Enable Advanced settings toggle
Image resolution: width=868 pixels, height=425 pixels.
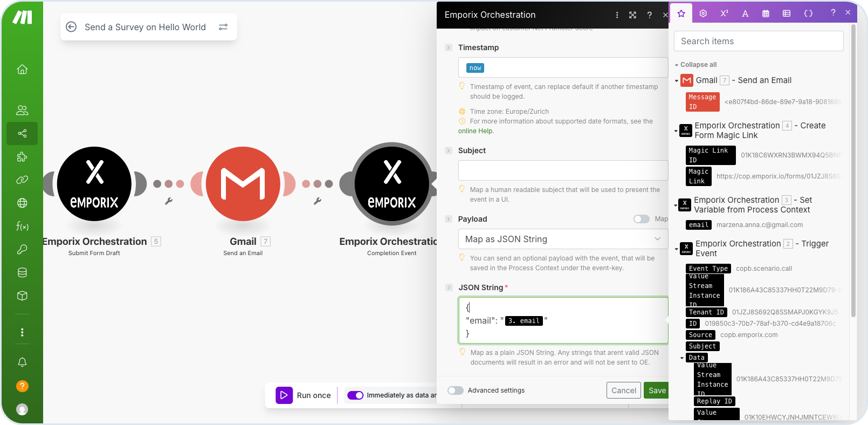(x=456, y=390)
